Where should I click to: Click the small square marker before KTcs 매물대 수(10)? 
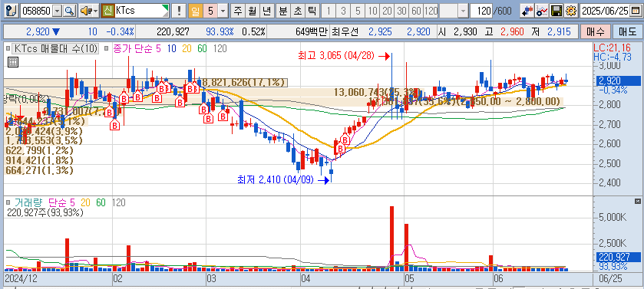pyautogui.click(x=8, y=49)
